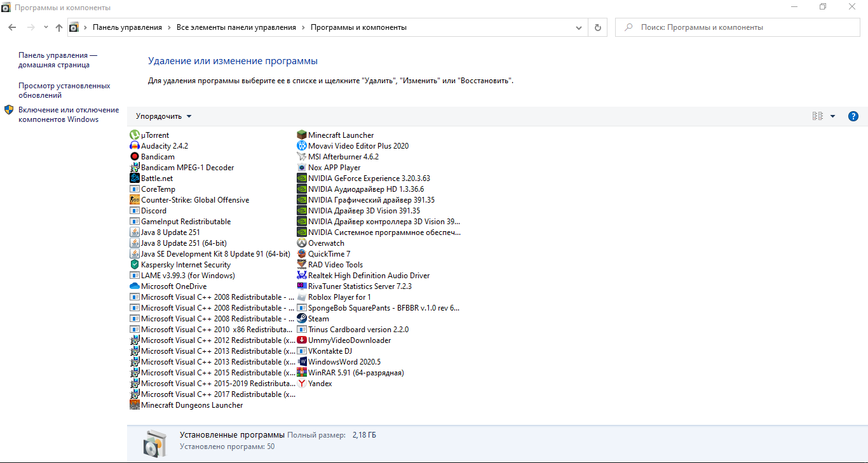Select the Kaspersky Internet Security shield icon

pos(134,264)
